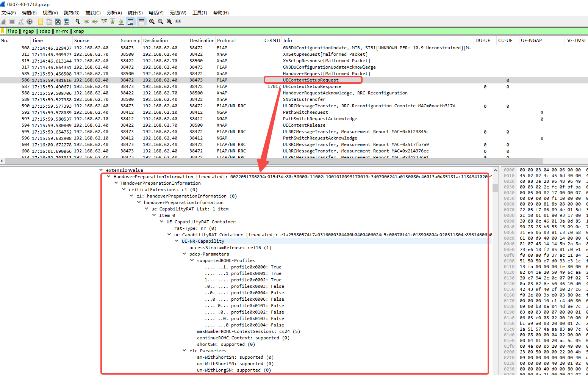Select packet 589 SNStatusTransfer
588x375 pixels.
[294, 99]
